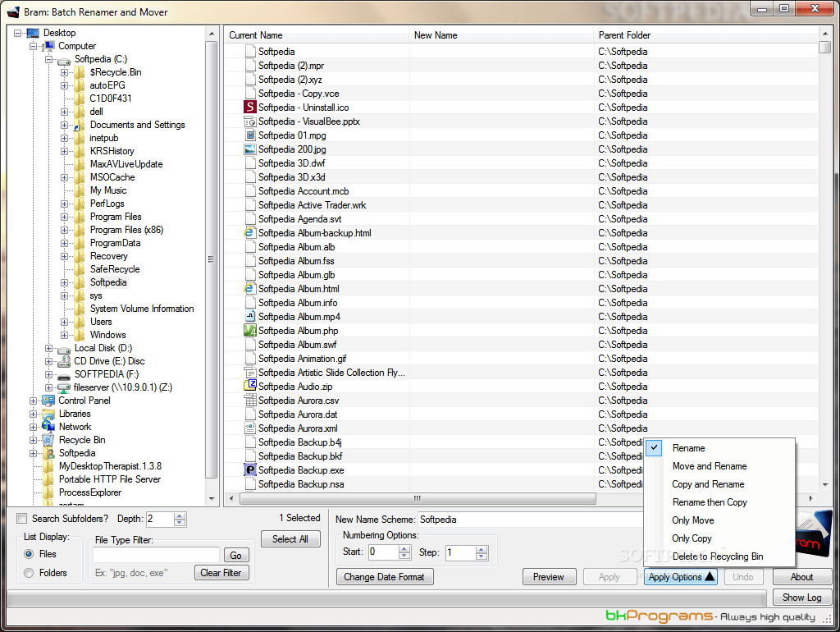Click the horizontal scrollbar of file list
The width and height of the screenshot is (840, 632).
pyautogui.click(x=418, y=498)
